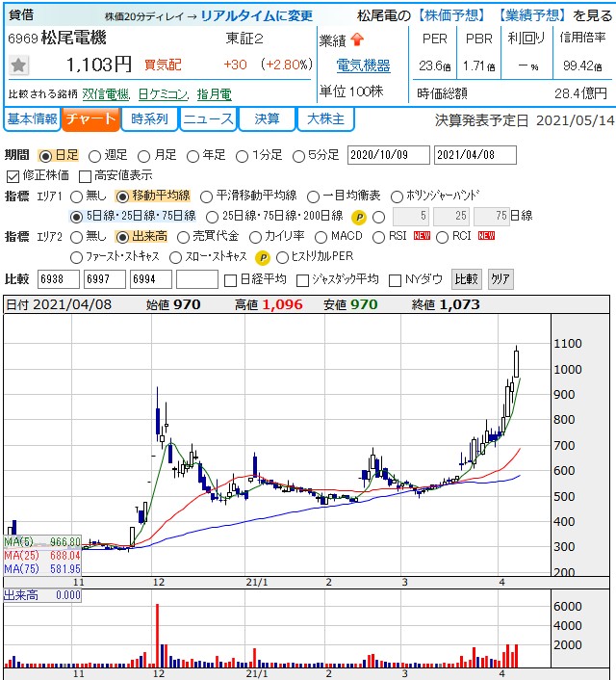The height and width of the screenshot is (680, 616).
Task: Click the comparison code field 6938
Action: (x=59, y=279)
